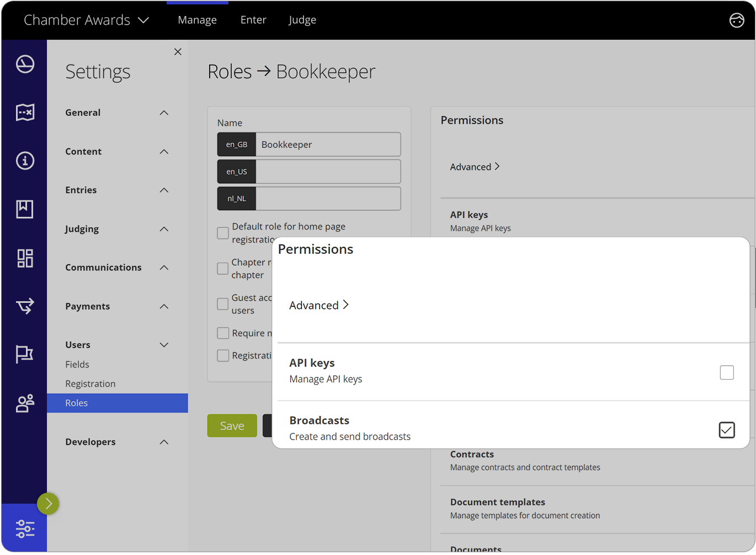Disable the Broadcasts permission checkbox
Viewport: 756px width, 555px height.
click(x=727, y=430)
